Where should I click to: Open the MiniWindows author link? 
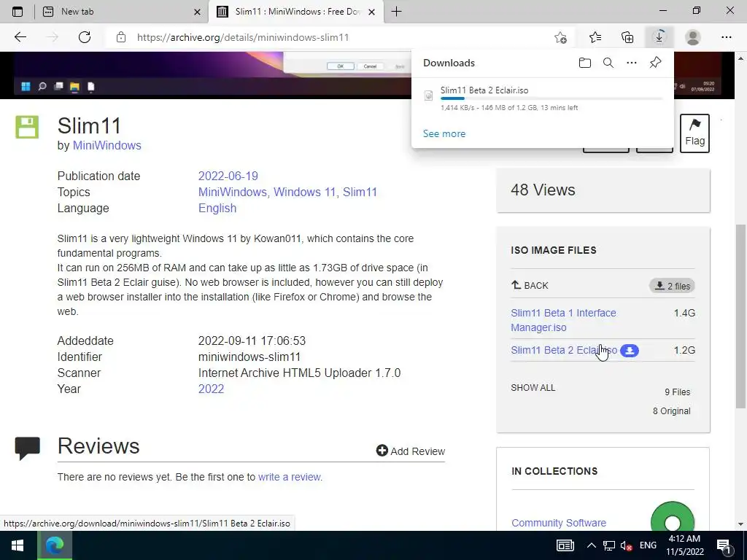(x=107, y=145)
